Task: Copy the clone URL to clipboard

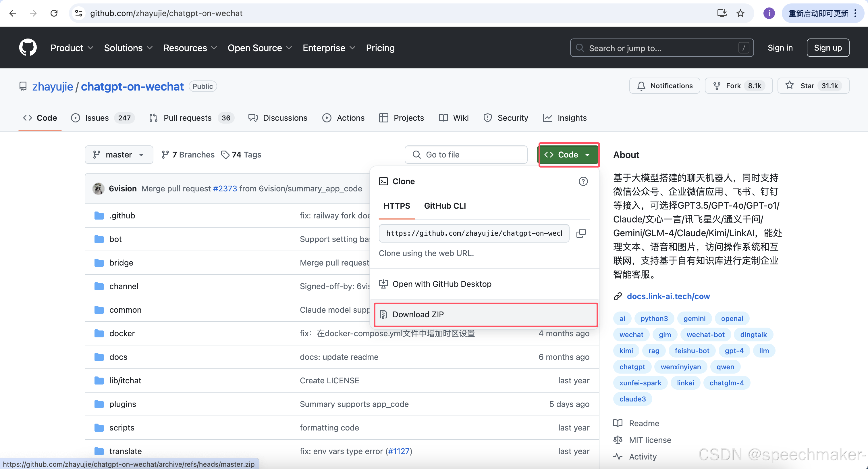Action: (581, 233)
